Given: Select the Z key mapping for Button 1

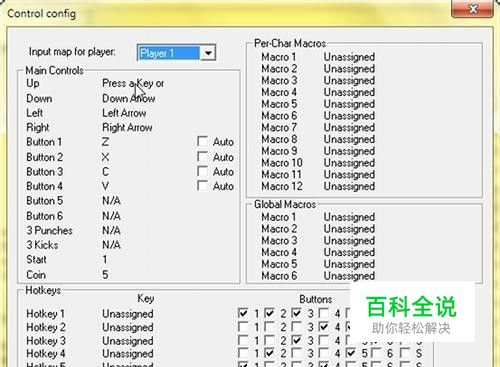Looking at the screenshot, I should pyautogui.click(x=105, y=142).
